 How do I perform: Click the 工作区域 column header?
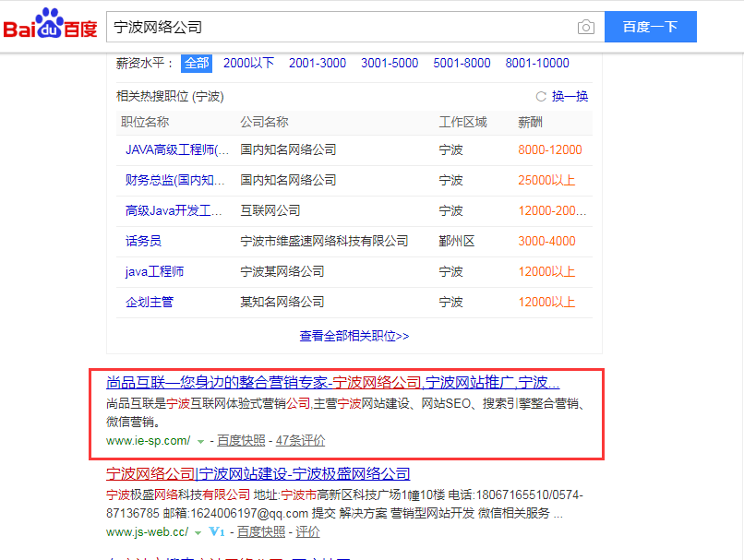click(462, 123)
